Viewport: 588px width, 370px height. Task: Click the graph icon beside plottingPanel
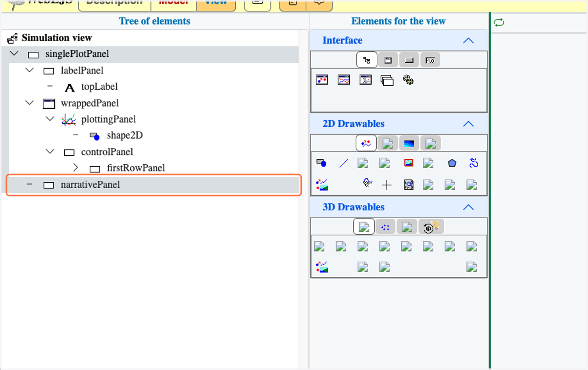click(69, 119)
